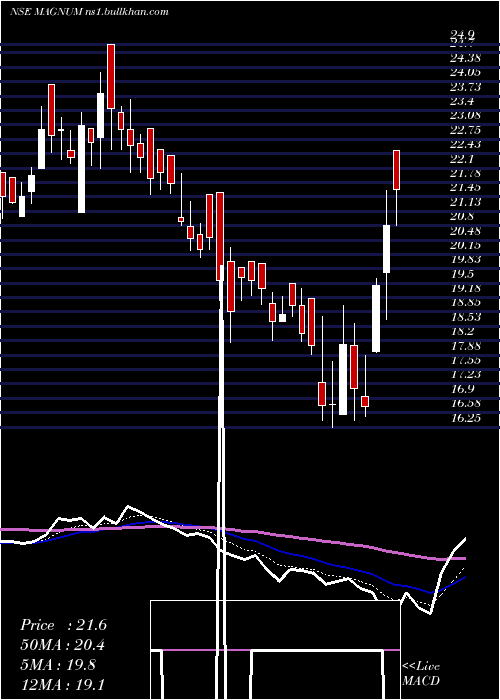
Task: Select the 21.78 price label
Action: point(465,173)
